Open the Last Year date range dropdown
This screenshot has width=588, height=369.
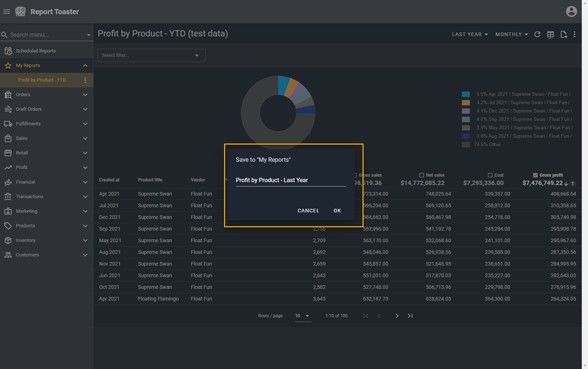coord(470,34)
